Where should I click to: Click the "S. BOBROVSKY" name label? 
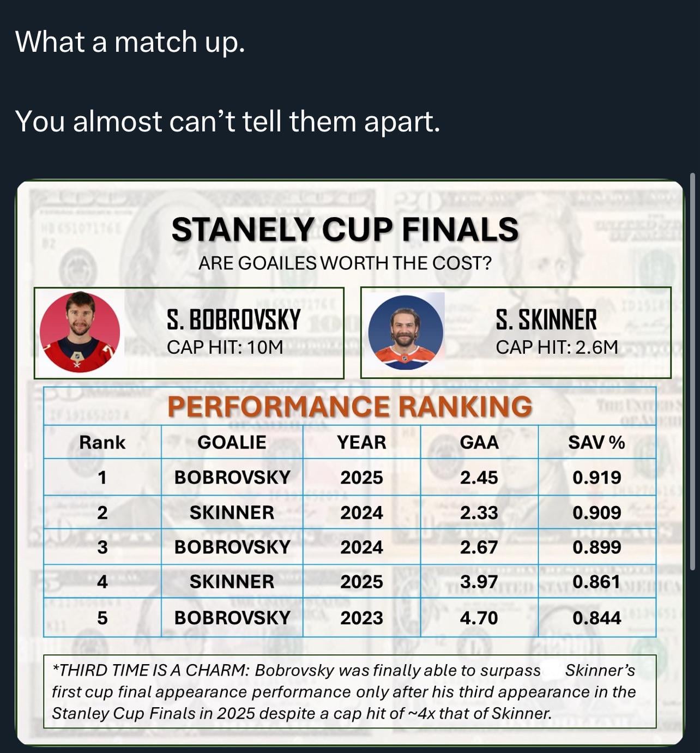(x=233, y=320)
